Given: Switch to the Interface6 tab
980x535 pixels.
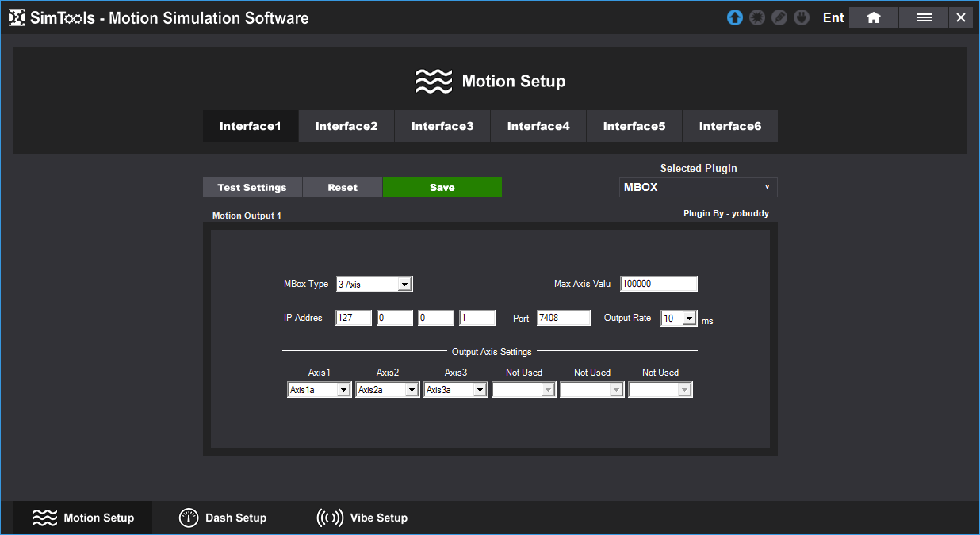Looking at the screenshot, I should (730, 126).
